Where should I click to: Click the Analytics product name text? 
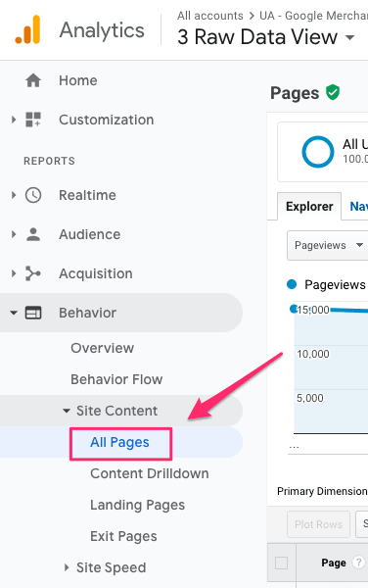pyautogui.click(x=102, y=30)
